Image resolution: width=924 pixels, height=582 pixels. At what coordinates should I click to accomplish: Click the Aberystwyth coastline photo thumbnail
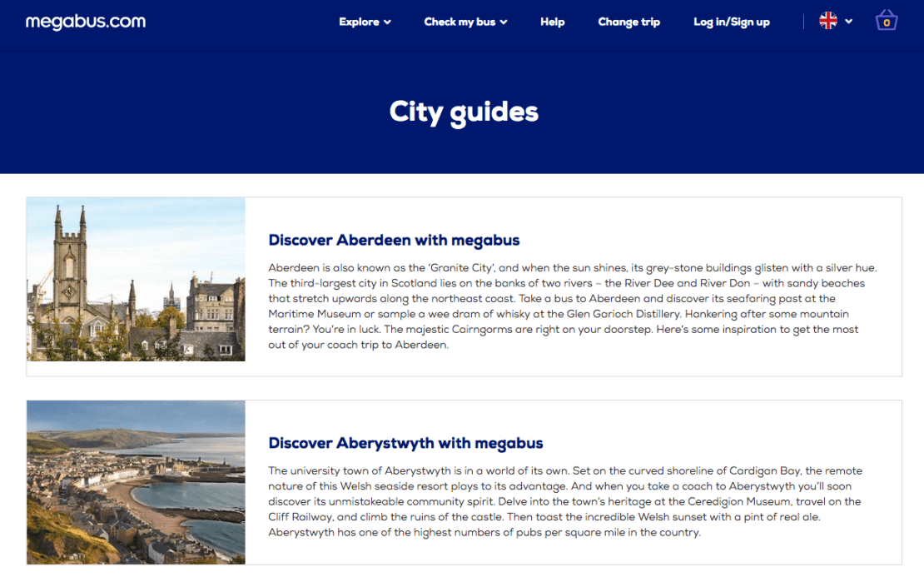tap(137, 482)
